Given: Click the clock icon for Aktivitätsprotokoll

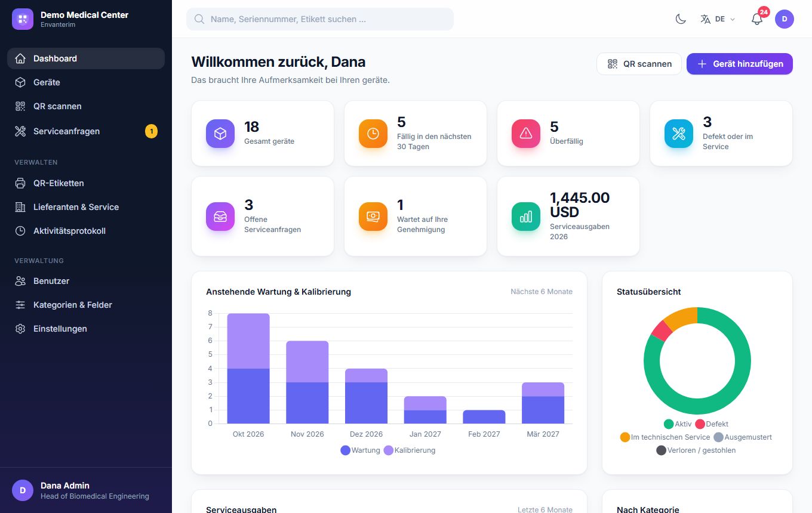Looking at the screenshot, I should pyautogui.click(x=20, y=231).
